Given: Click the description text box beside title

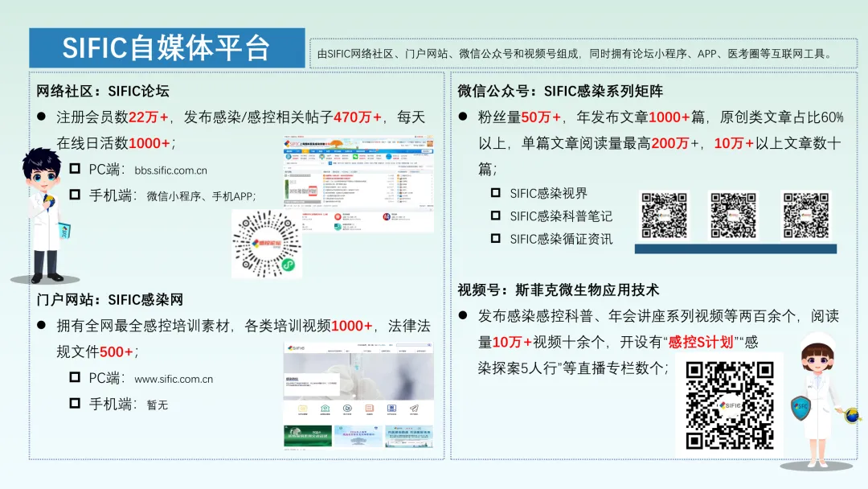Looking at the screenshot, I should coord(583,54).
